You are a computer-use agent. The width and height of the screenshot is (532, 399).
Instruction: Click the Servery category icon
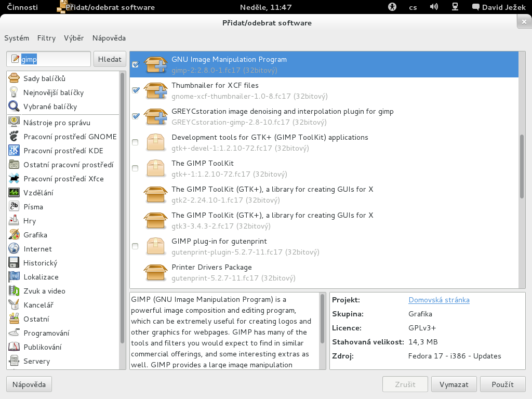(x=14, y=361)
